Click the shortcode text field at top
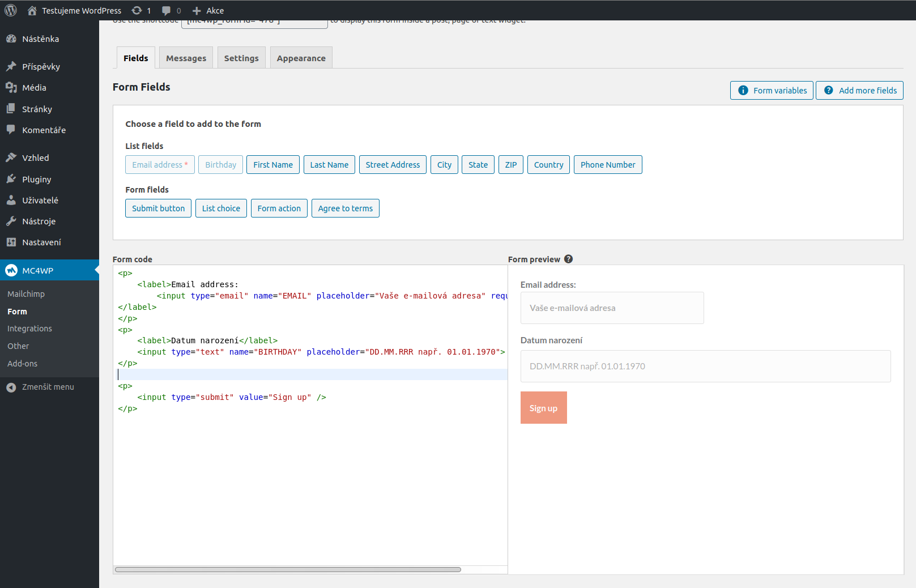The height and width of the screenshot is (588, 916). (x=254, y=24)
